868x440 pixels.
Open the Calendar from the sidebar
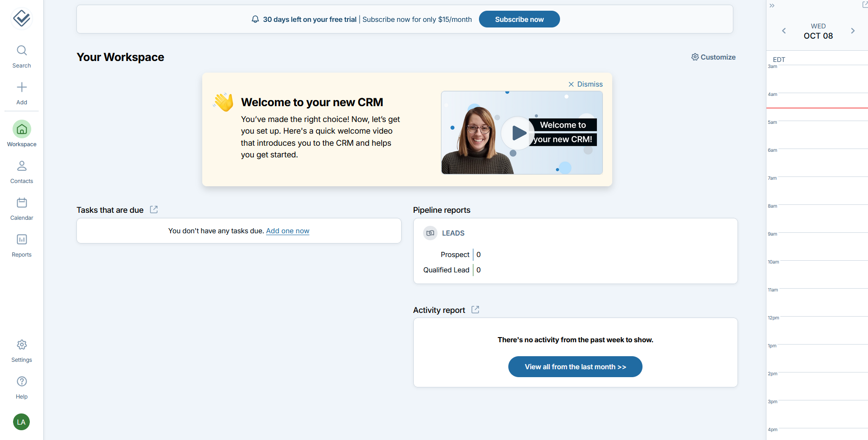pos(21,203)
